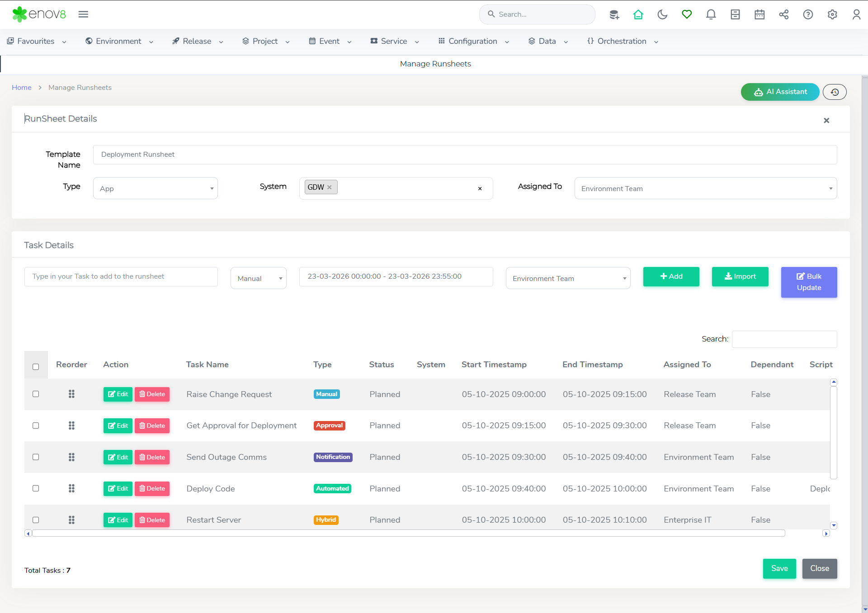Toggle dark mode moon icon
Screen dimensions: 868x613
662,14
